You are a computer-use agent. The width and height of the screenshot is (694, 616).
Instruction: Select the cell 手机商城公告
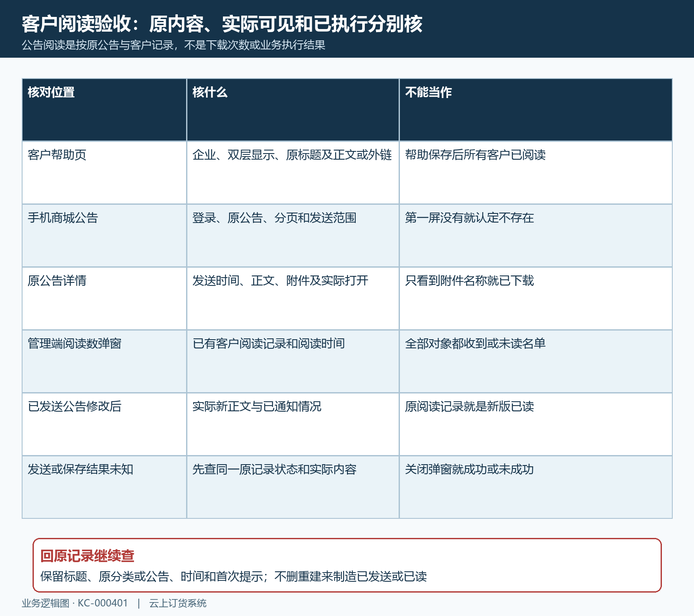pos(104,236)
